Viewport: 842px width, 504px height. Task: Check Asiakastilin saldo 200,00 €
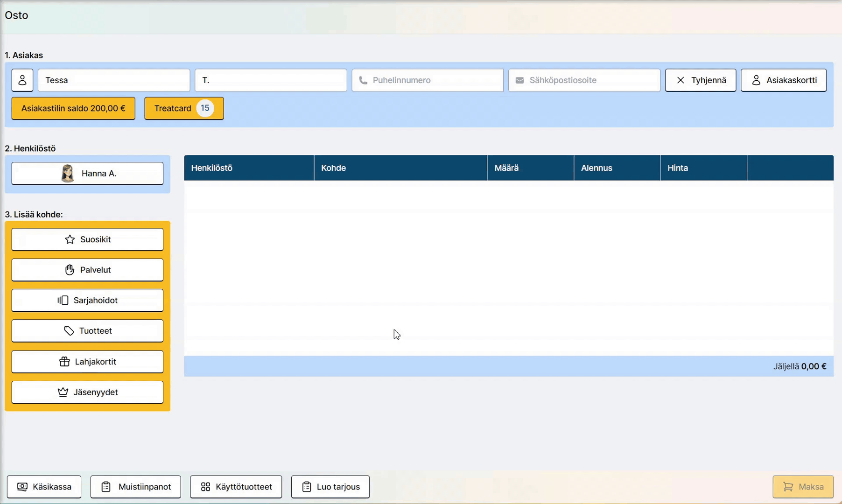[x=73, y=108]
